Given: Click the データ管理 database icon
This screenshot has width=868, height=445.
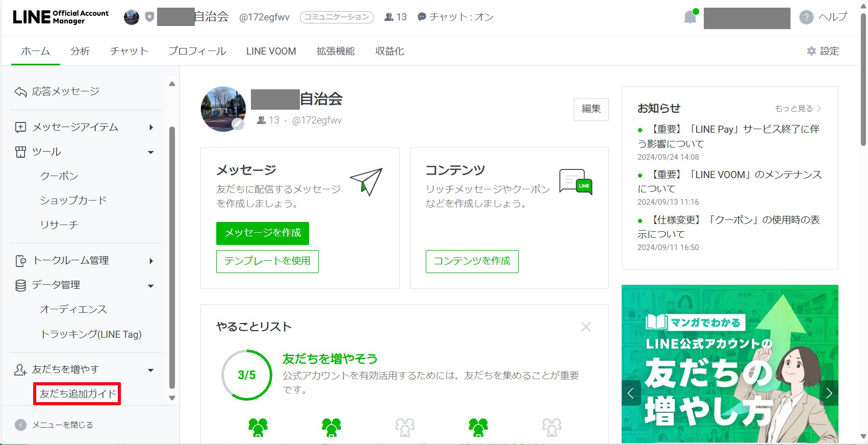Looking at the screenshot, I should 20,285.
